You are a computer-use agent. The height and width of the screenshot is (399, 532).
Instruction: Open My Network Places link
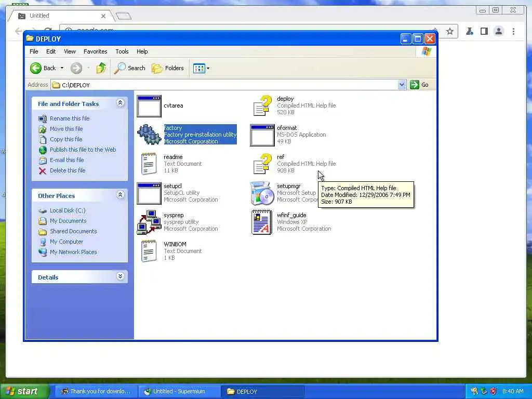pyautogui.click(x=73, y=252)
